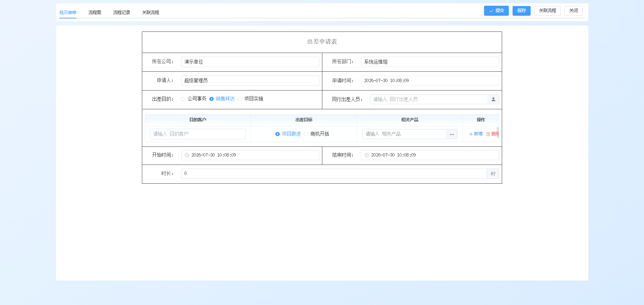644x305 pixels.
Task: Click the clock icon in 结束时间 field
Action: (x=367, y=155)
